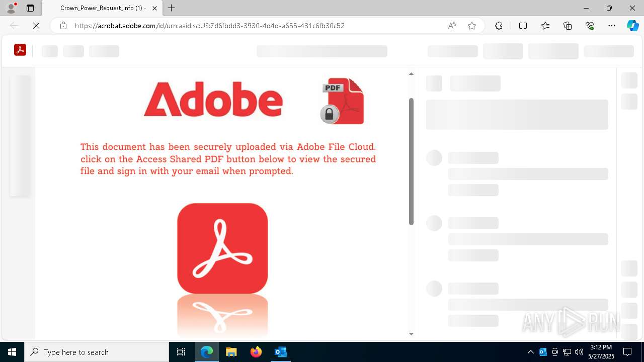The image size is (644, 362).
Task: Click the large red Acrobat logo
Action: coord(222,248)
